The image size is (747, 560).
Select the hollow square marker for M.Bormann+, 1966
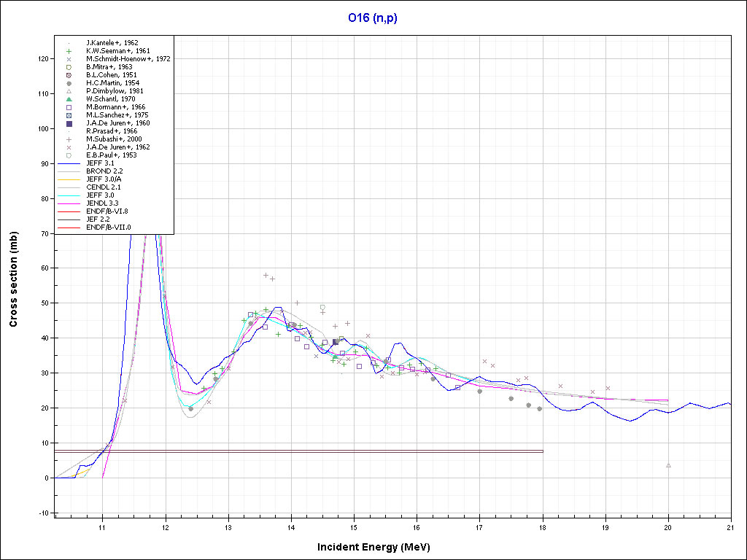click(69, 107)
